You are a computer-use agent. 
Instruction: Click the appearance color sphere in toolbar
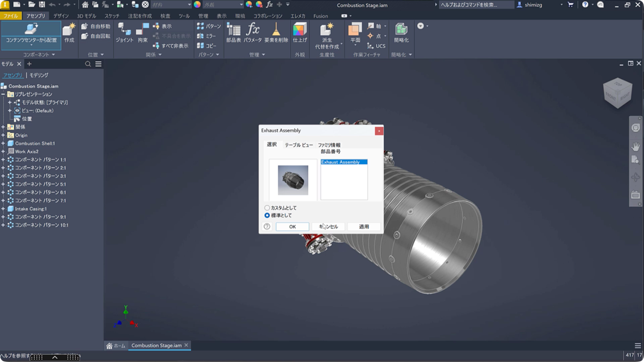(x=197, y=4)
